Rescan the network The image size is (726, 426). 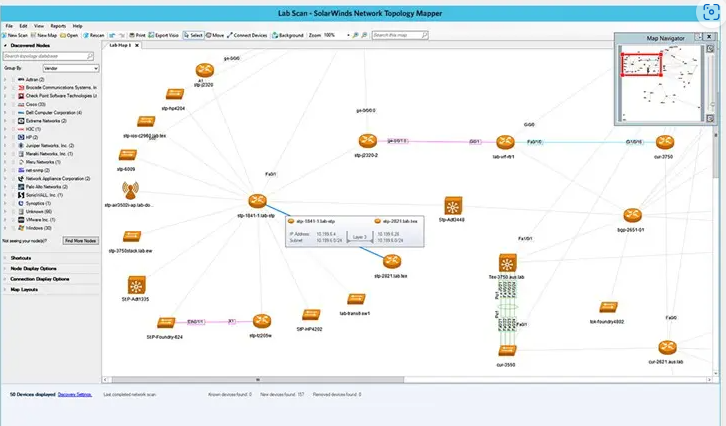click(x=94, y=35)
